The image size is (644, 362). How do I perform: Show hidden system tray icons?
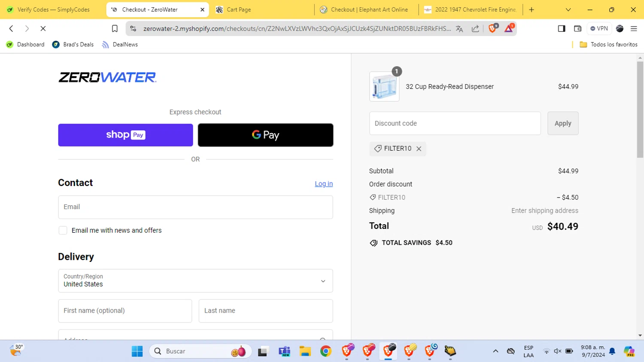[495, 351]
